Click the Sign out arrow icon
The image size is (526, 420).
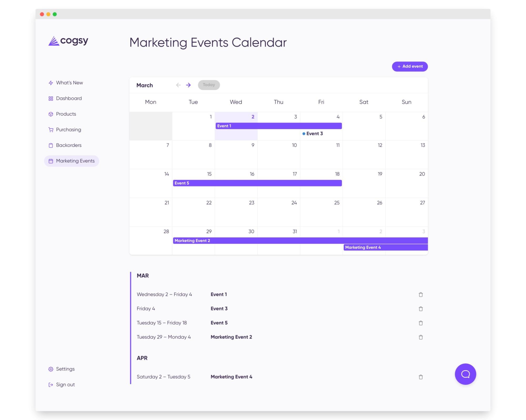[x=51, y=385]
